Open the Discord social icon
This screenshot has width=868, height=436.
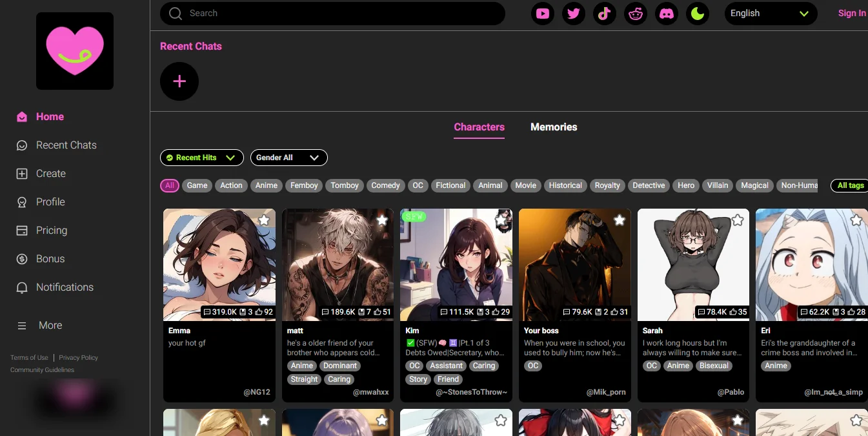[667, 14]
